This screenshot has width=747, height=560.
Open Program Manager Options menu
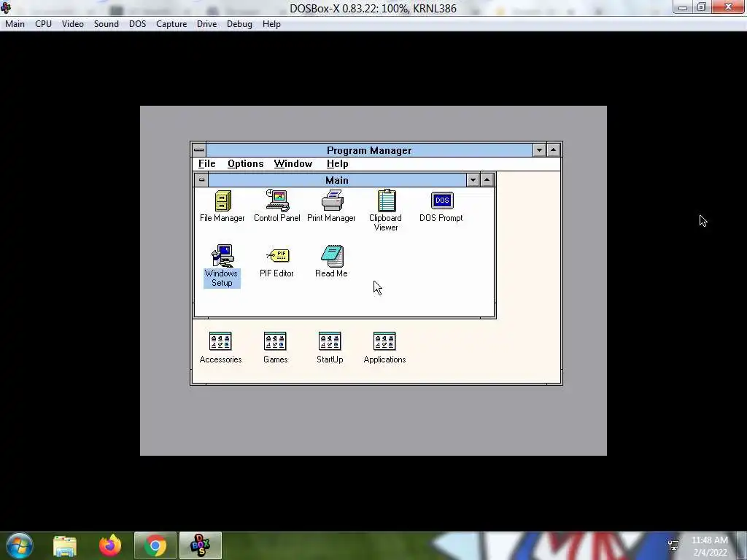(245, 164)
